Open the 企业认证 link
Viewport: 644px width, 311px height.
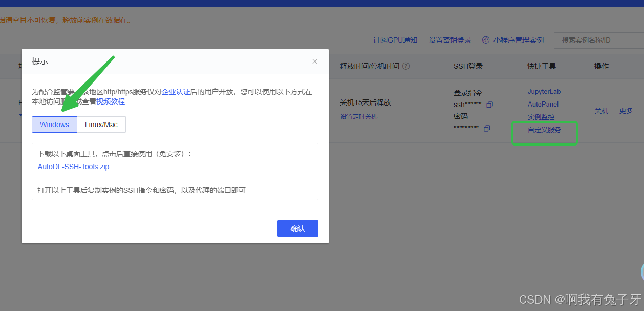176,92
